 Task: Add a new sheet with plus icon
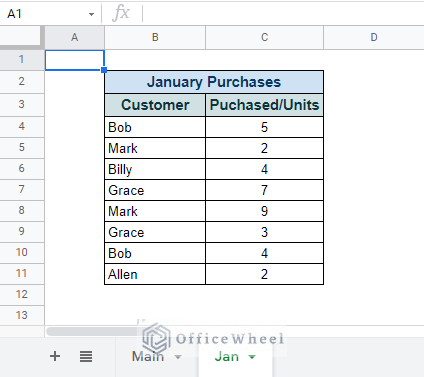coord(55,356)
